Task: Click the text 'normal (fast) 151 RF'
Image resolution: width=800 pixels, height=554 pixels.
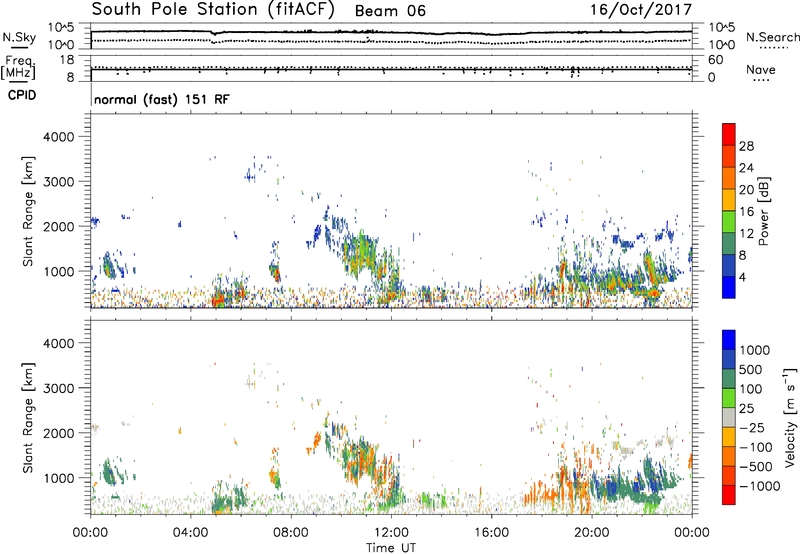Action: pyautogui.click(x=162, y=99)
